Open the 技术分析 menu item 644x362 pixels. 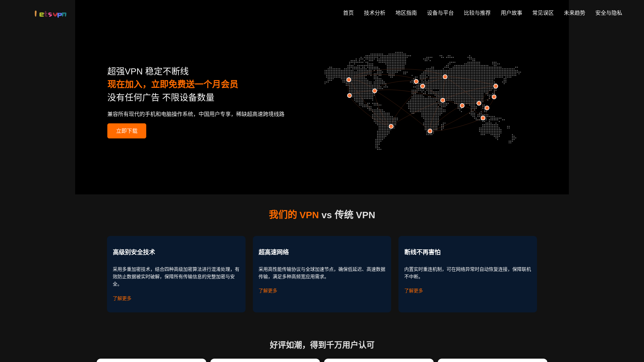point(374,13)
